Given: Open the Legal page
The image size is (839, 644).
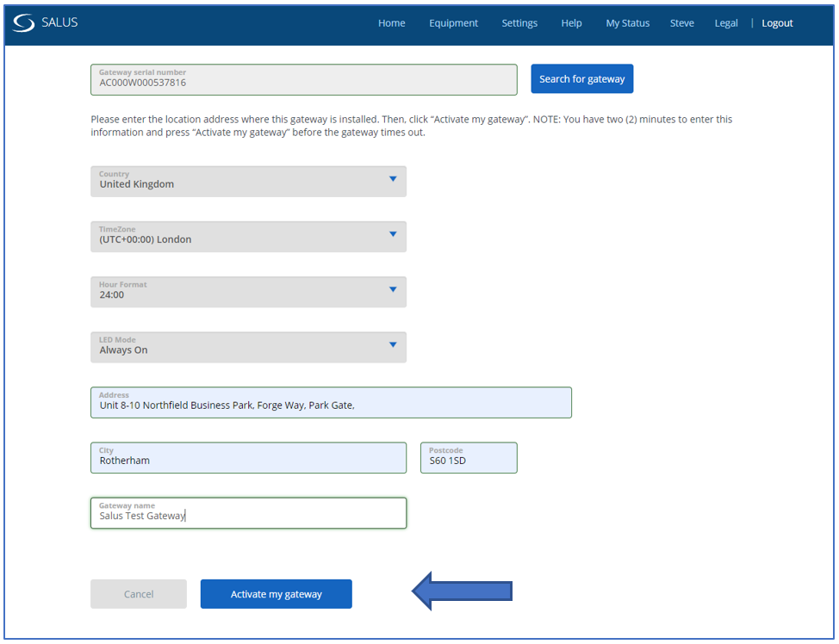Looking at the screenshot, I should click(726, 23).
